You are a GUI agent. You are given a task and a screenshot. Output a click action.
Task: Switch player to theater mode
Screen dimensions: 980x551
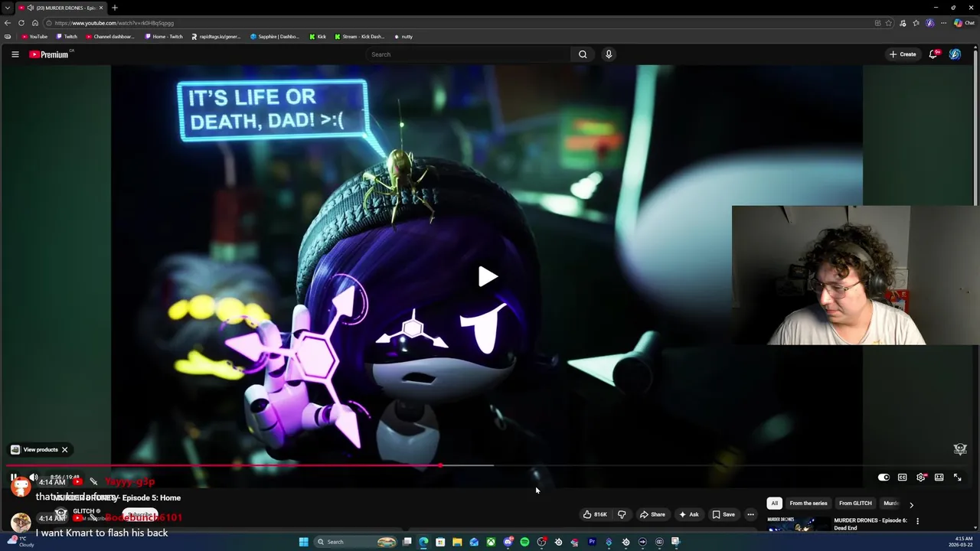[939, 478]
